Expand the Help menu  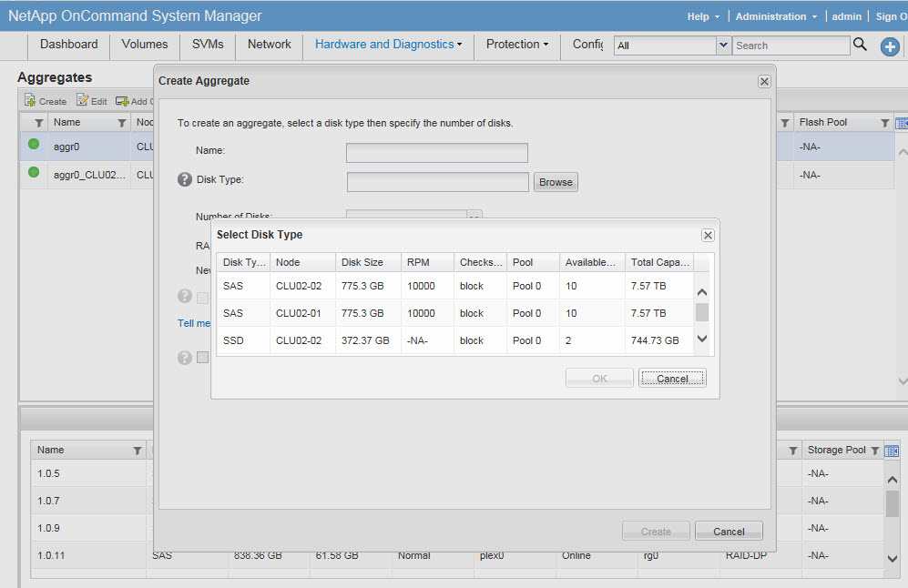pos(703,16)
